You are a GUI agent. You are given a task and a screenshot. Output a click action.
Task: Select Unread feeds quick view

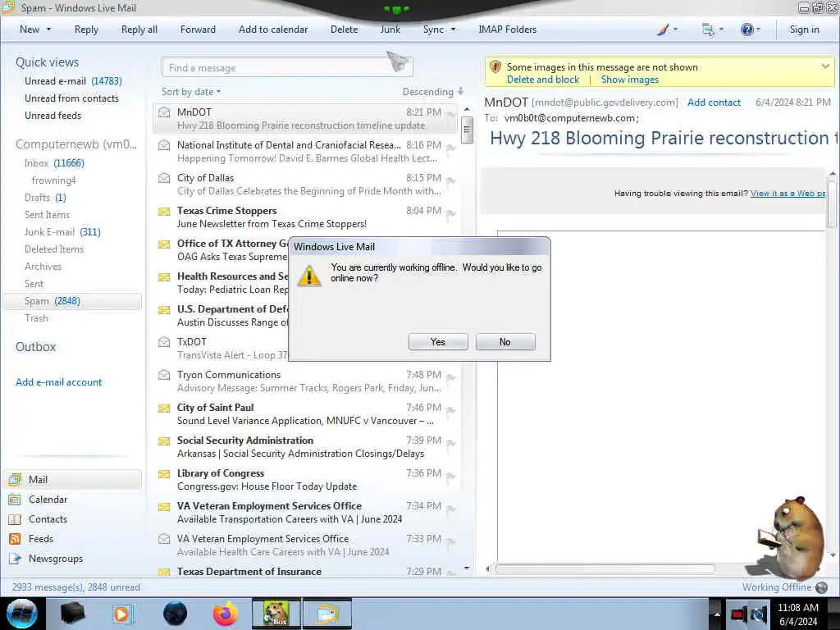click(x=52, y=115)
